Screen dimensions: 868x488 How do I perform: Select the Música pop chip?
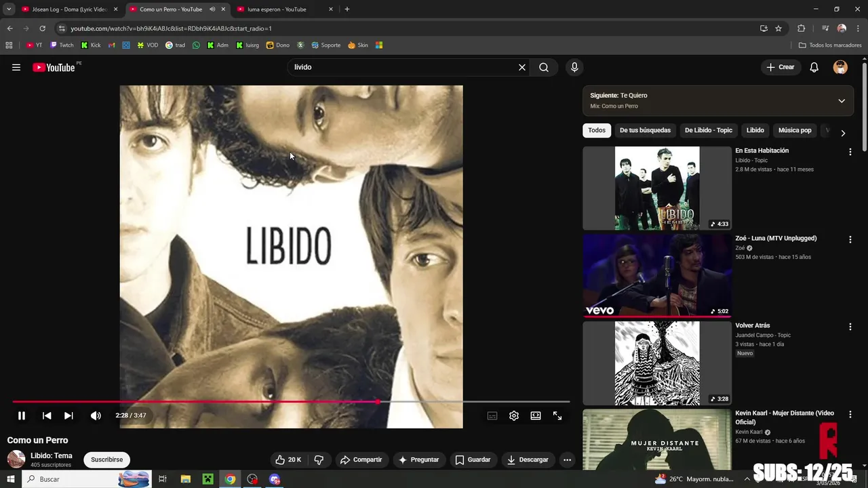[795, 130]
